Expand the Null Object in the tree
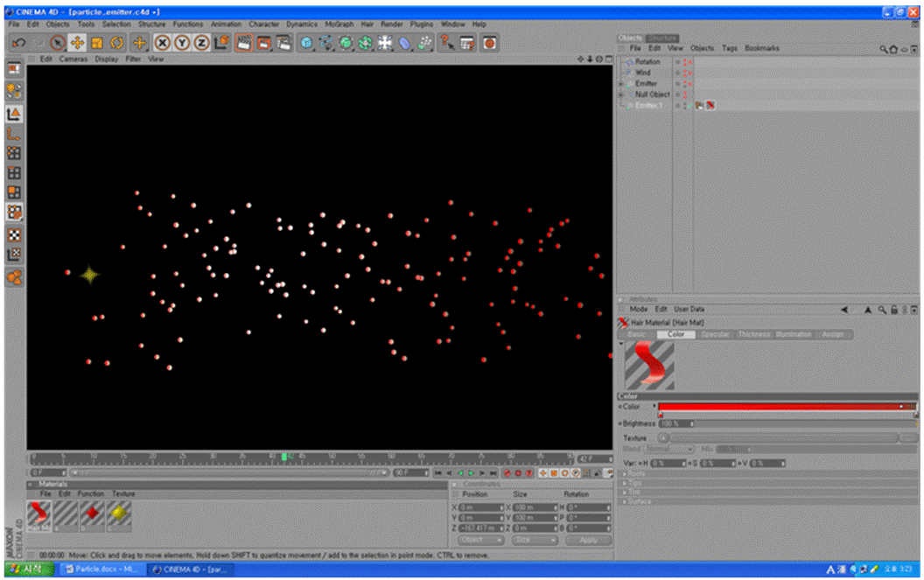924x580 pixels. (x=621, y=94)
